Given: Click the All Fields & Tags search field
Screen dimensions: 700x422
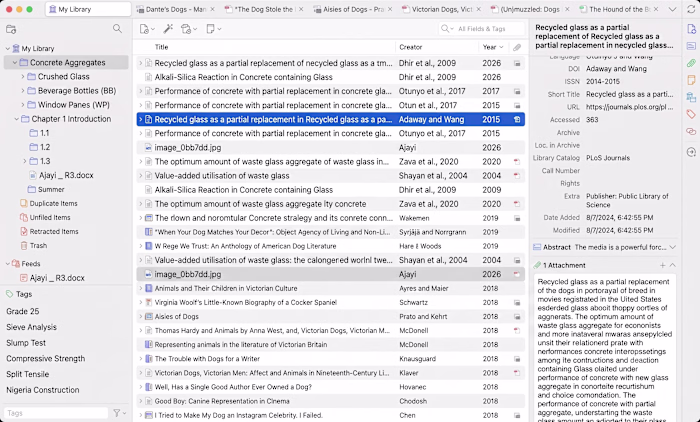Looking at the screenshot, I should point(481,29).
